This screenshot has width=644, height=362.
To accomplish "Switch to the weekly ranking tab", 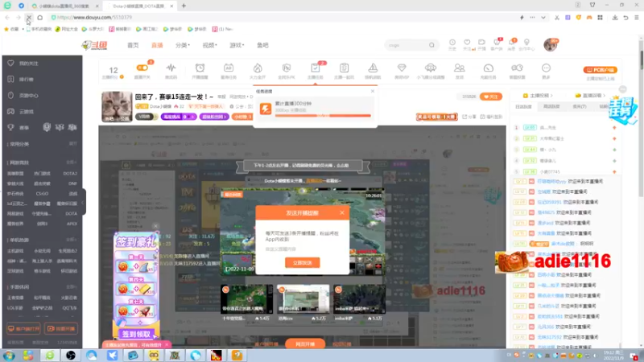I will point(551,107).
